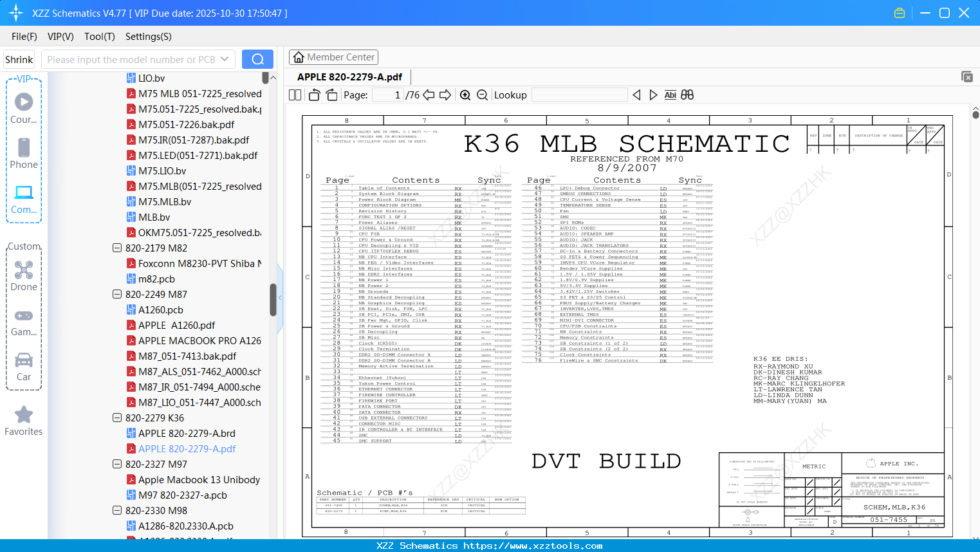Collapse the 820-2179 M82 folder
Image resolution: width=980 pixels, height=552 pixels.
pyautogui.click(x=117, y=248)
